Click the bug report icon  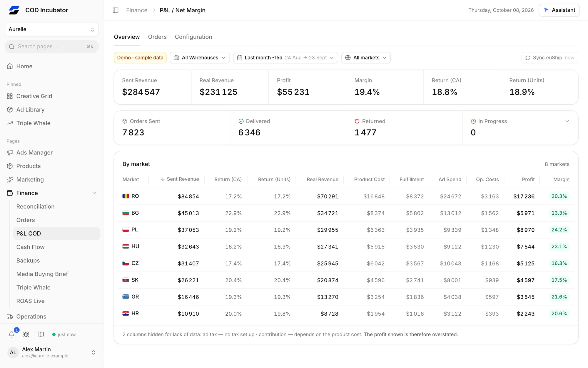(x=26, y=334)
